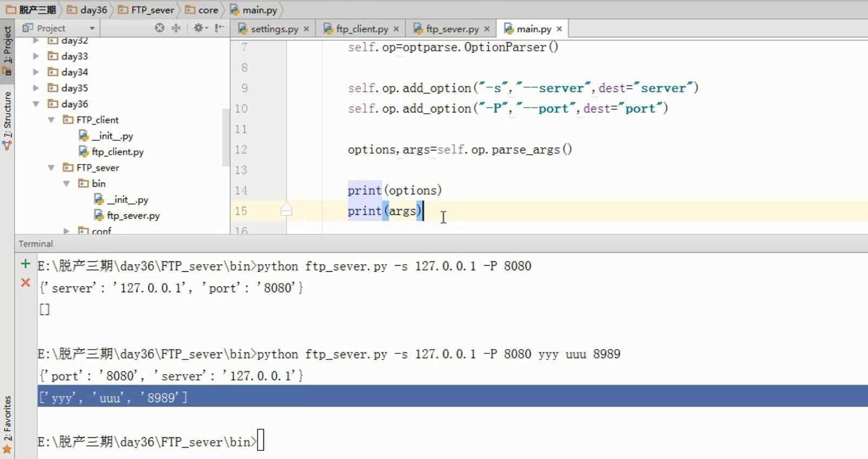Click the last terminal prompt input
The height and width of the screenshot is (459, 868).
[261, 440]
